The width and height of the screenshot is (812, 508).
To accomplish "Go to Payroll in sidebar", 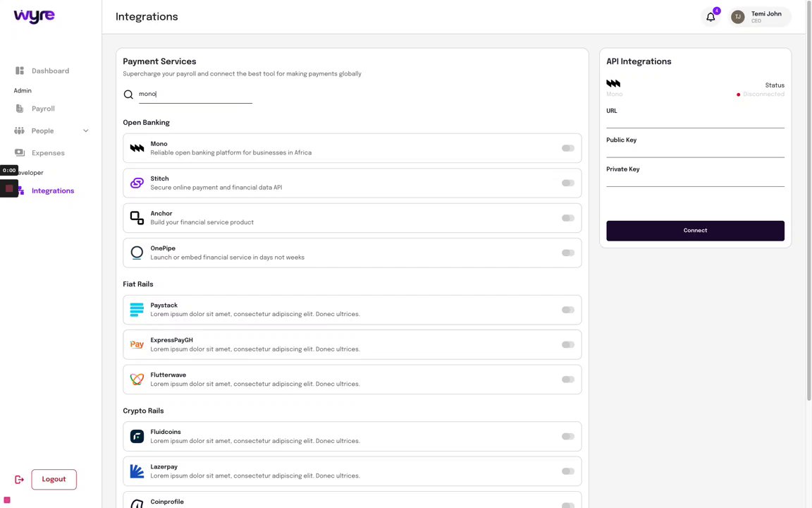I will (x=42, y=109).
